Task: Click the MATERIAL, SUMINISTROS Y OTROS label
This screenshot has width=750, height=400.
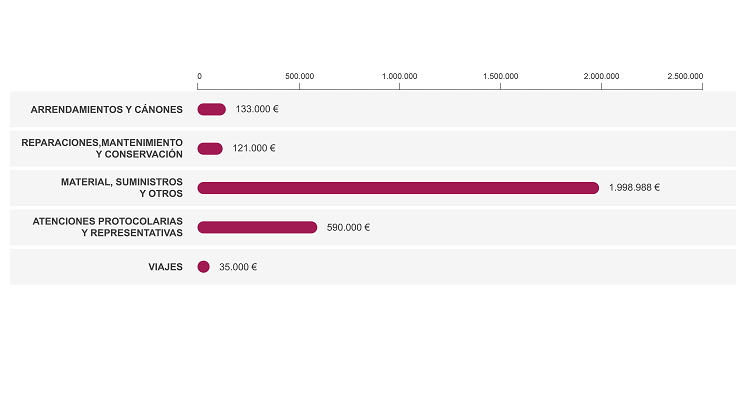Action: click(122, 188)
